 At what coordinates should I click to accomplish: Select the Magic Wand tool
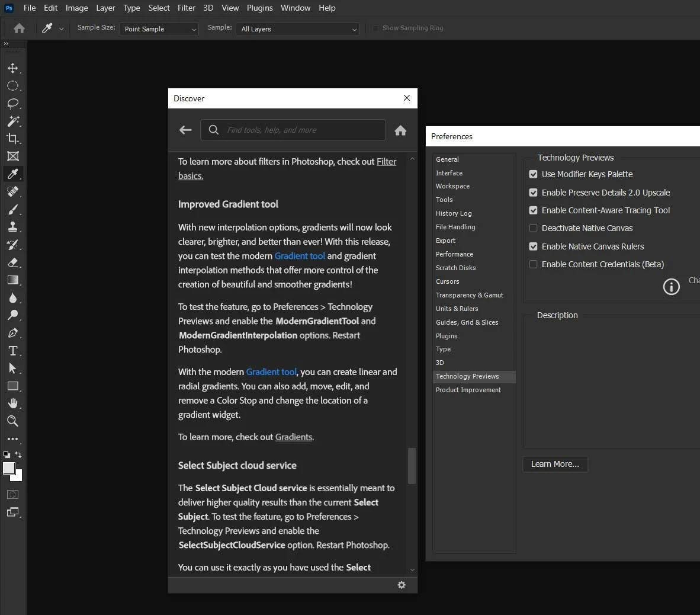[x=13, y=121]
